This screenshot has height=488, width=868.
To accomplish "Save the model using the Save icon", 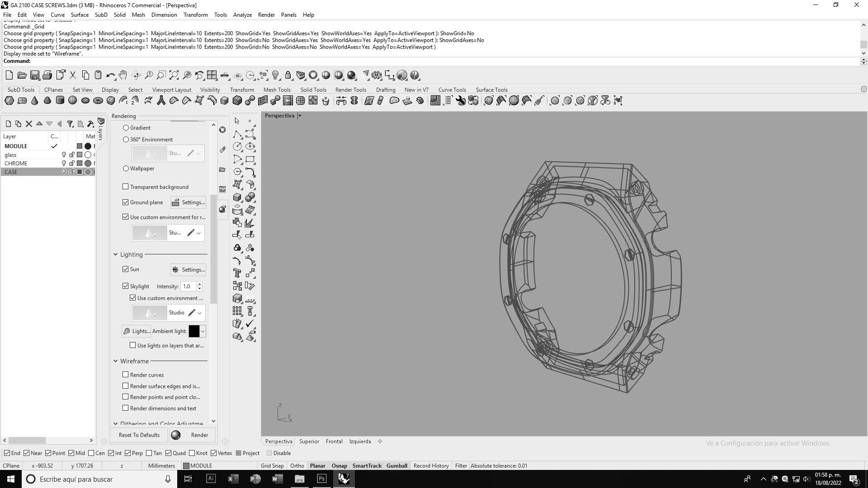I will (x=34, y=75).
